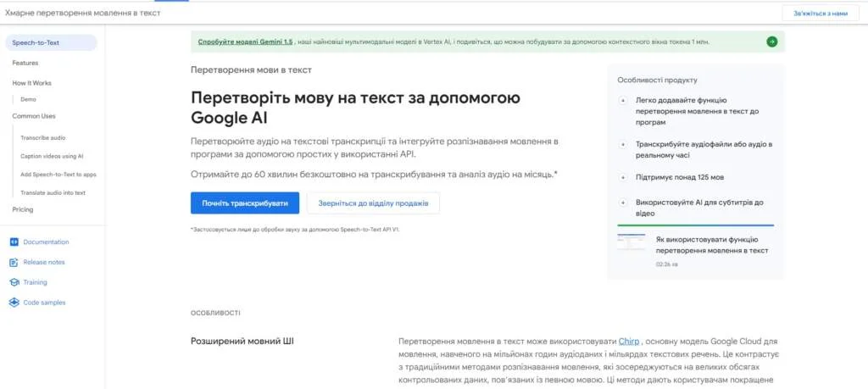
Task: Select Caption videos using AI item
Action: [52, 156]
